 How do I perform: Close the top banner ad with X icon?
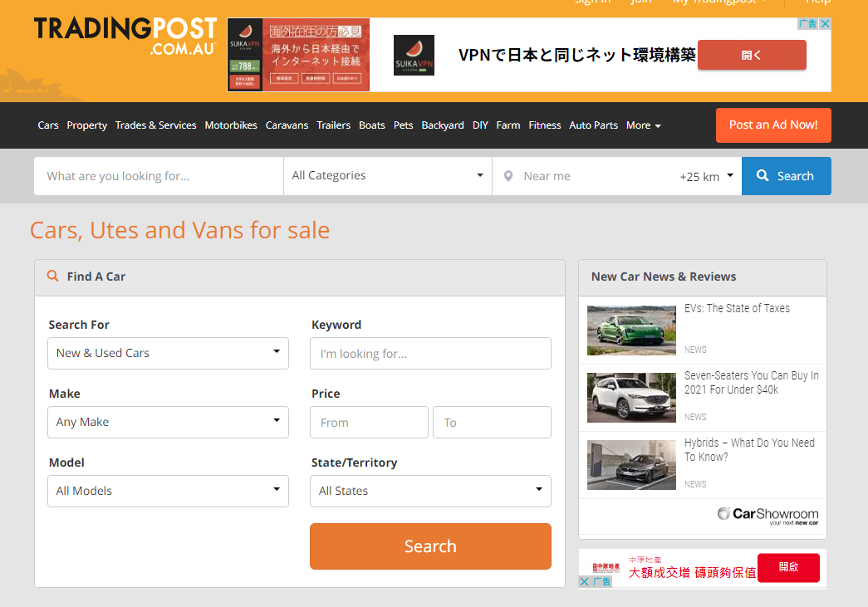pyautogui.click(x=825, y=24)
